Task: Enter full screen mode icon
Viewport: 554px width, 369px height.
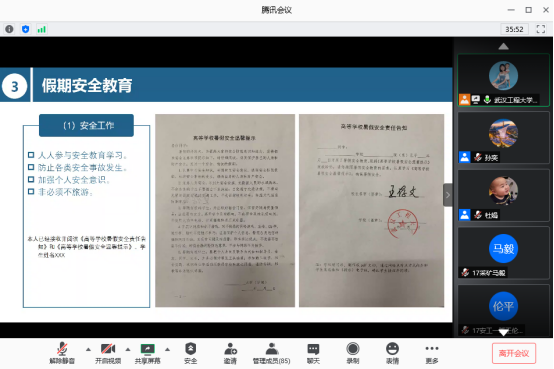Action: [541, 29]
